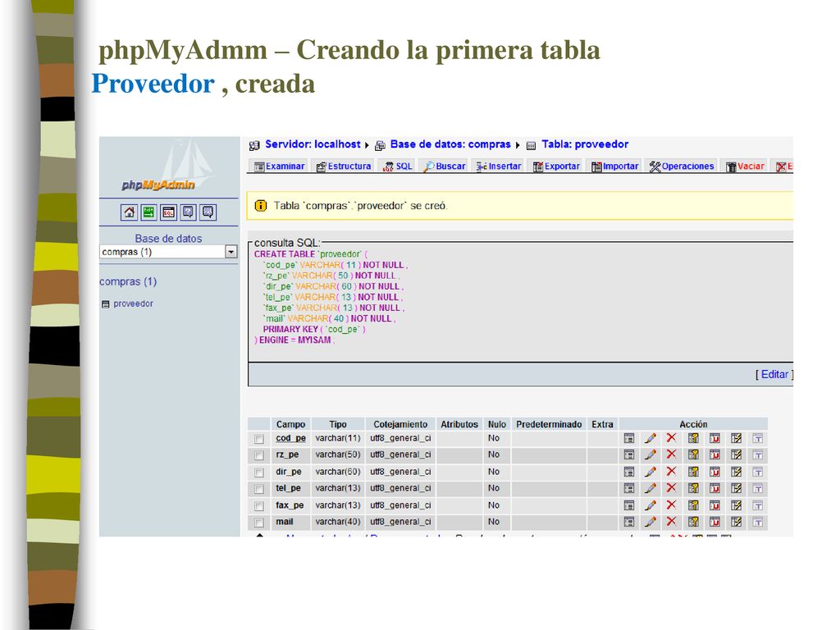
Task: Set primary key on dir_pe row
Action: tap(693, 472)
